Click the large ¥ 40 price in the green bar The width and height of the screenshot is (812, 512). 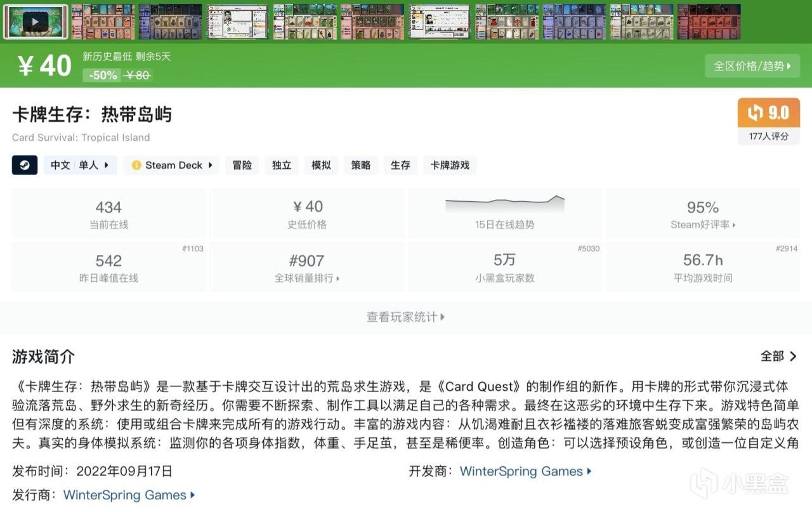(x=44, y=65)
